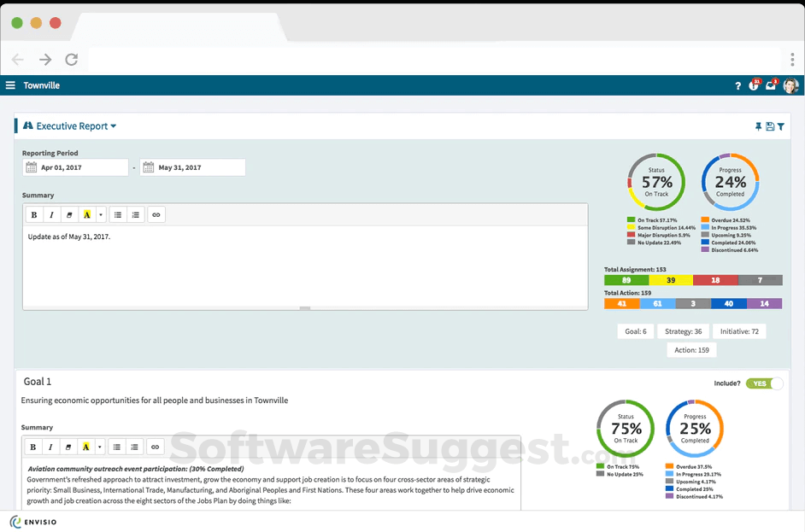Apply yellow text highlight in the Summary toolbar
This screenshot has height=532, width=805.
(86, 214)
